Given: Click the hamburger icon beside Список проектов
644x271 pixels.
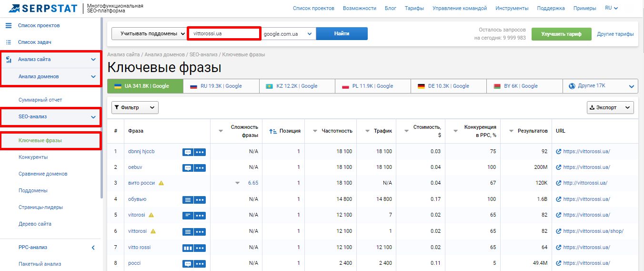Looking at the screenshot, I should [x=8, y=25].
